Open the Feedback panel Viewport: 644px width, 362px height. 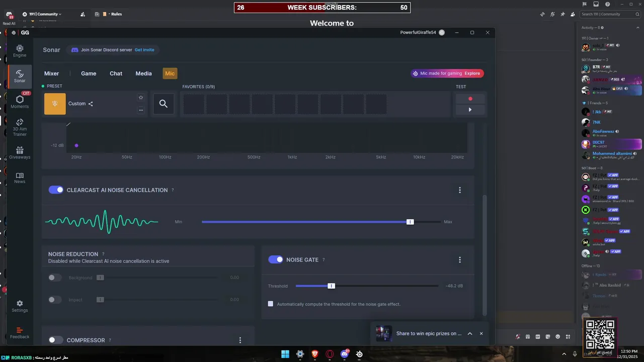click(20, 333)
